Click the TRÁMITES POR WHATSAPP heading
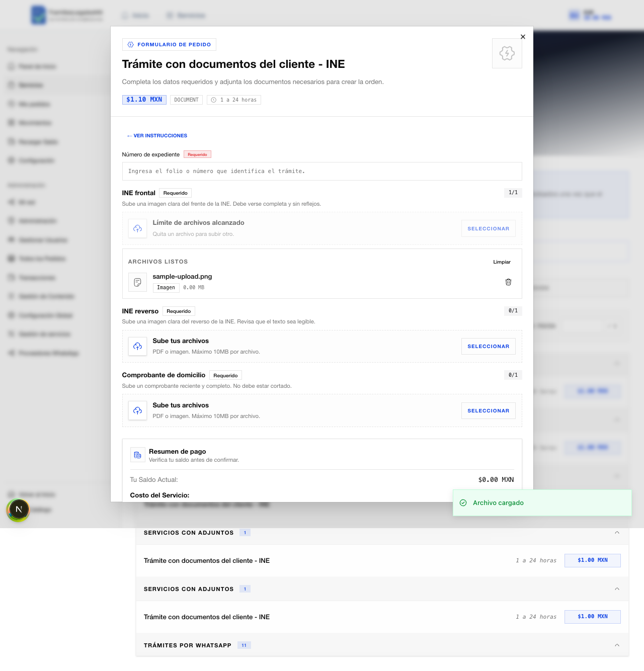Screen dimensions: 644x671 click(x=188, y=645)
